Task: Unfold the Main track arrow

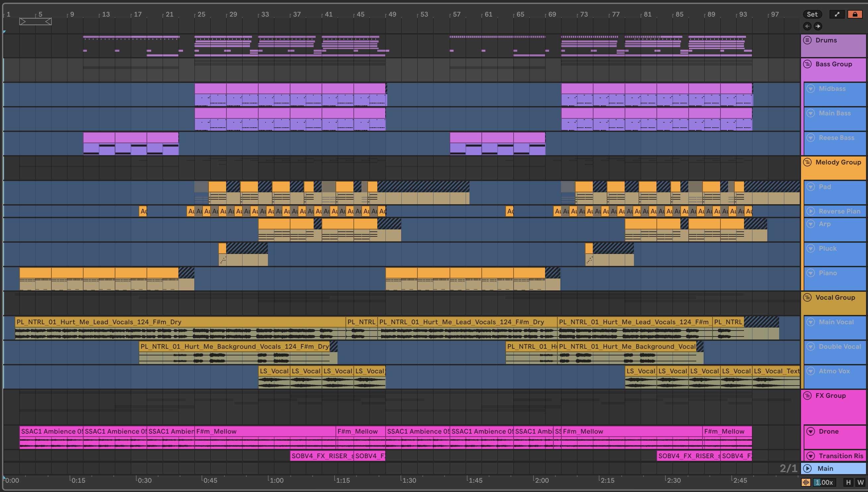Action: point(808,468)
